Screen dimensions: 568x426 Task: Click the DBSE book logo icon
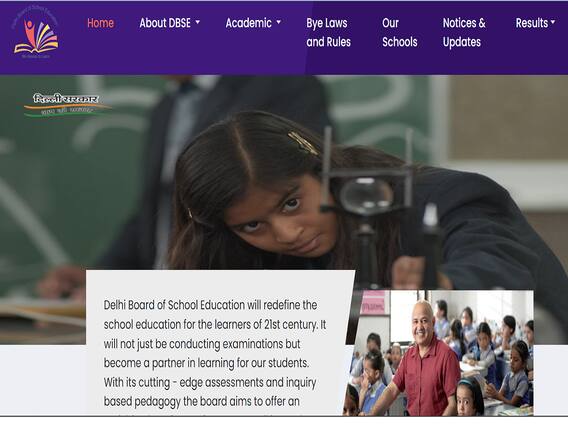36,34
